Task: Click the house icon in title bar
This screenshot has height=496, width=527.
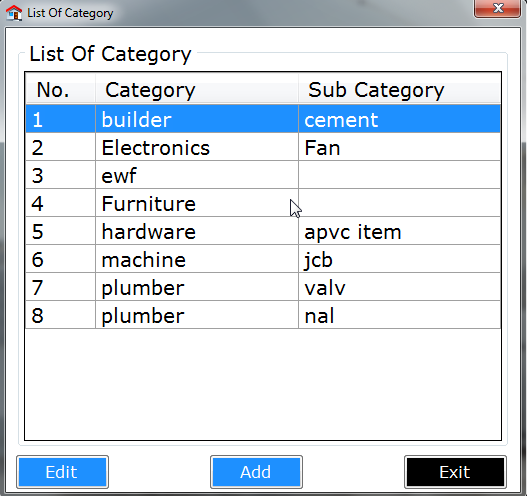Action: click(14, 13)
